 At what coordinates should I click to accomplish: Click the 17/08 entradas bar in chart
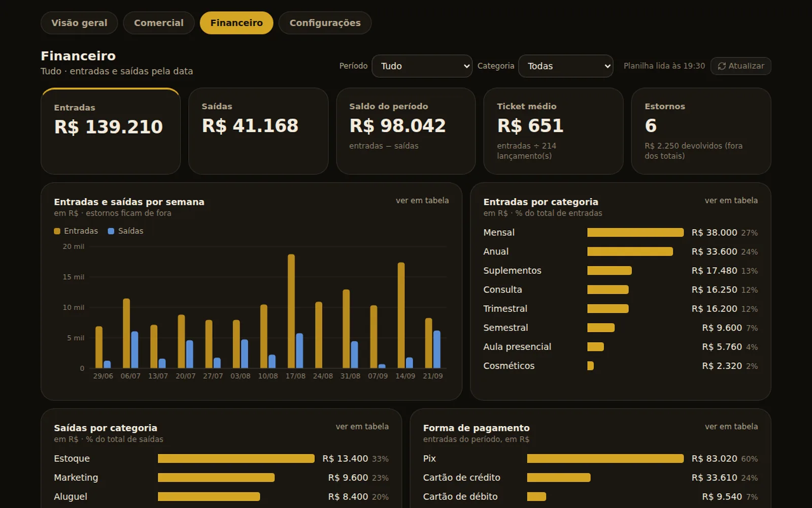[291, 311]
